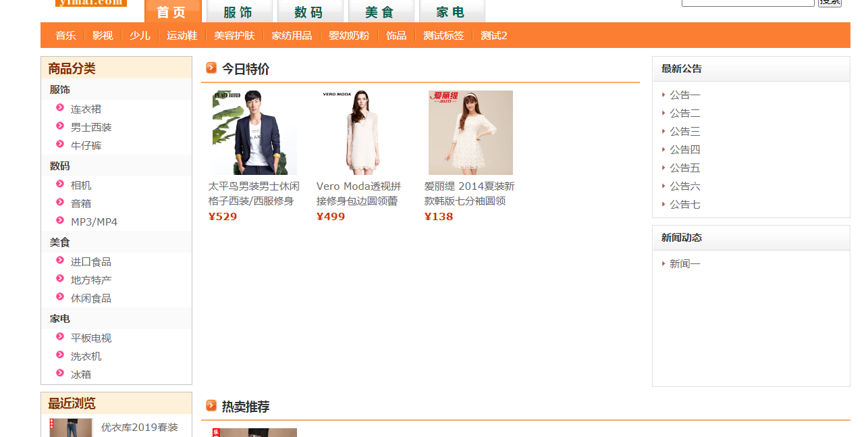Open 音乐 in the orange nav bar
868x437 pixels.
65,36
